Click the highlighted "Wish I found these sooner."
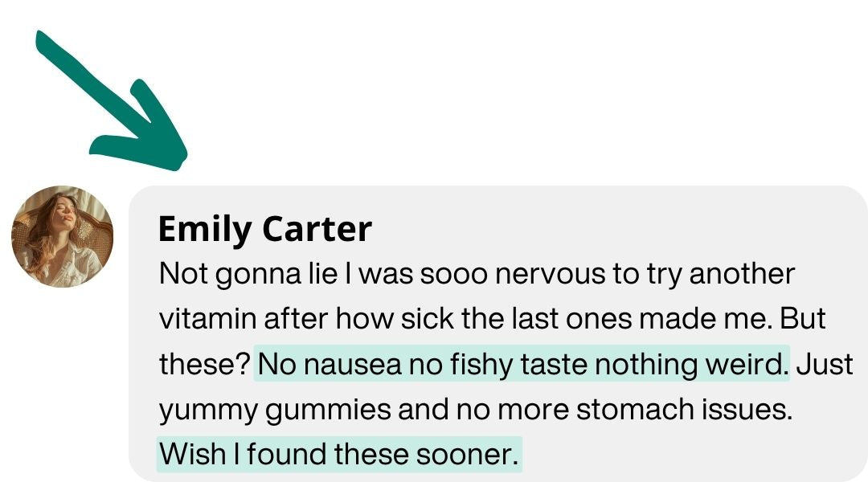868x482 pixels. [x=338, y=455]
